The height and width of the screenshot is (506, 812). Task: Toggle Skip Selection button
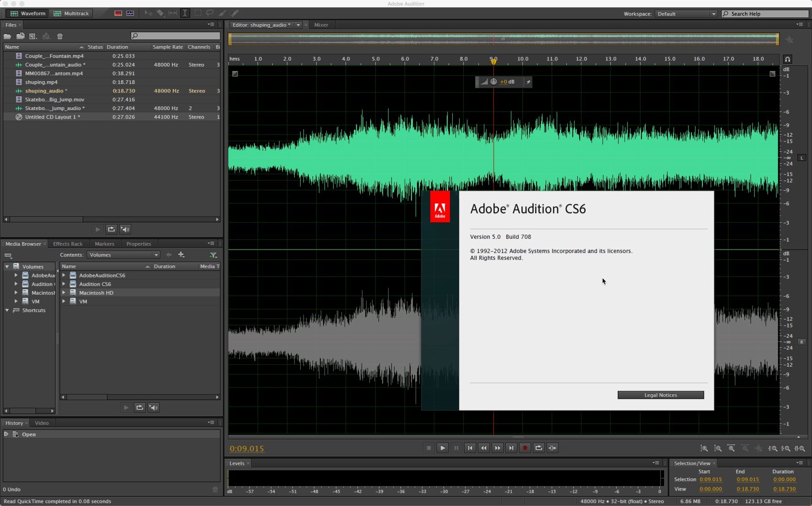[552, 448]
